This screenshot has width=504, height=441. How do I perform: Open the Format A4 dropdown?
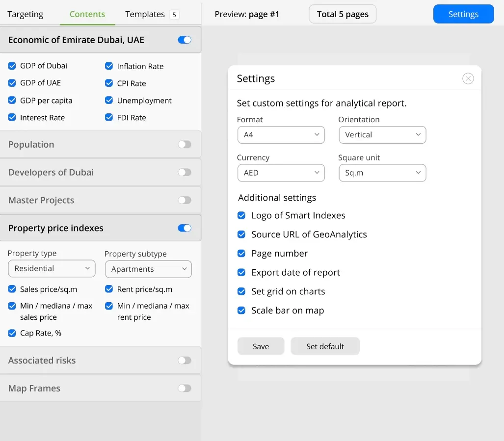[281, 135]
